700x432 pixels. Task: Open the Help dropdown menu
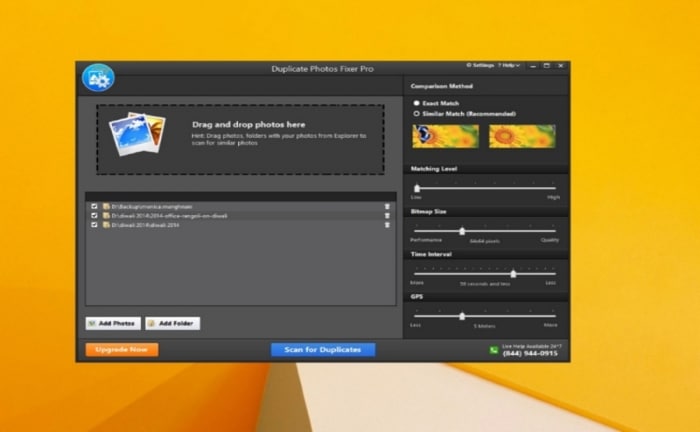click(510, 66)
